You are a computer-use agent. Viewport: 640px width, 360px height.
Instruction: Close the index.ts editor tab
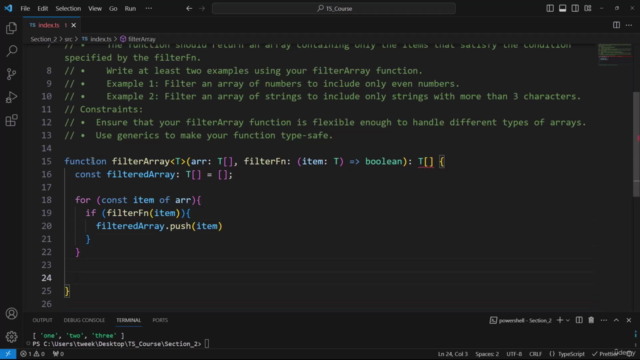tap(73, 25)
